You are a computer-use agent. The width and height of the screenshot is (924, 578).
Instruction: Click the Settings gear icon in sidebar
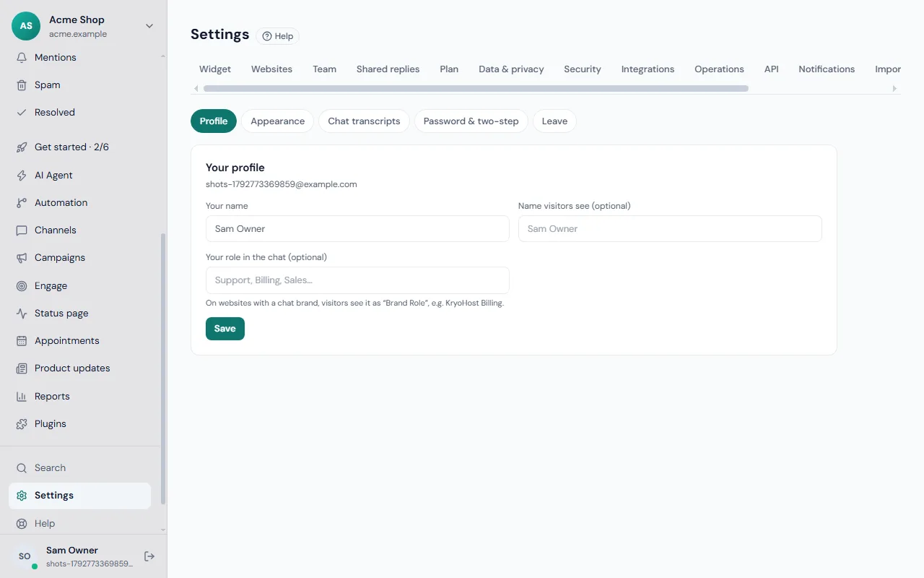(x=22, y=495)
